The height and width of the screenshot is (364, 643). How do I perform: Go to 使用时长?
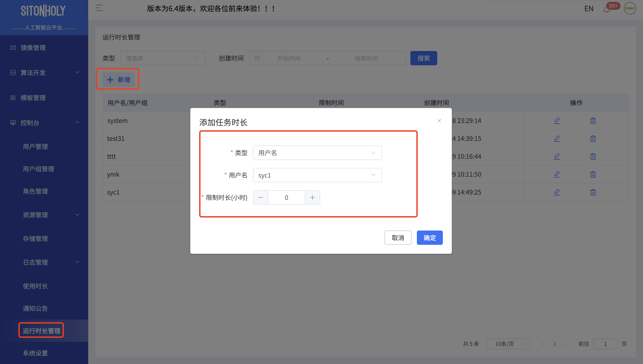click(35, 286)
